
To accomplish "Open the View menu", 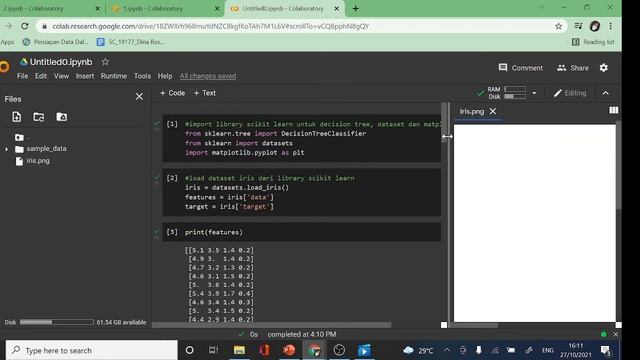I will point(61,76).
